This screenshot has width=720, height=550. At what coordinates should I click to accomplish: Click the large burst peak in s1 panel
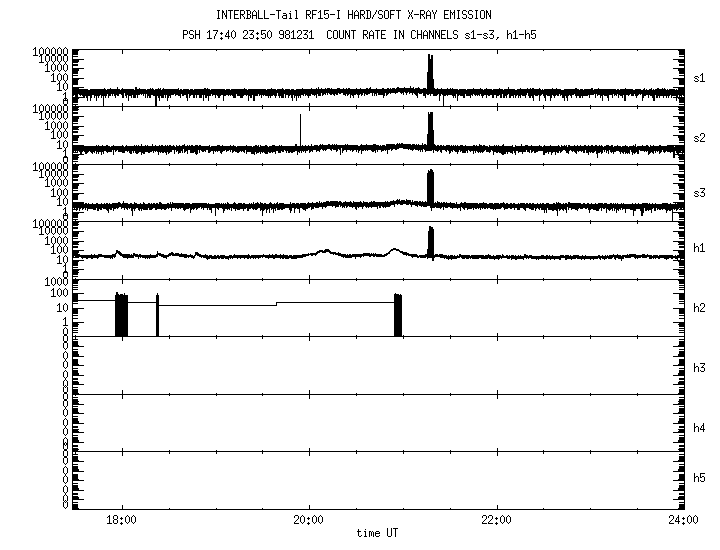click(430, 72)
